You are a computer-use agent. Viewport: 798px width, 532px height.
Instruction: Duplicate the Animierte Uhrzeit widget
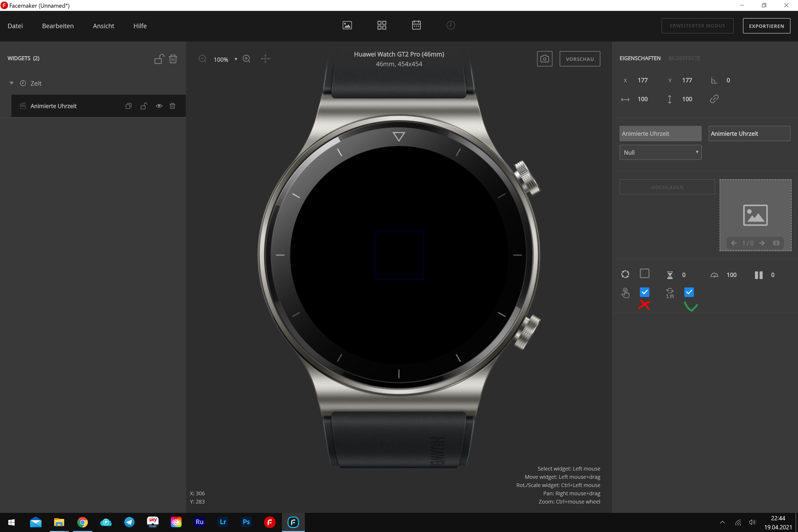click(128, 106)
